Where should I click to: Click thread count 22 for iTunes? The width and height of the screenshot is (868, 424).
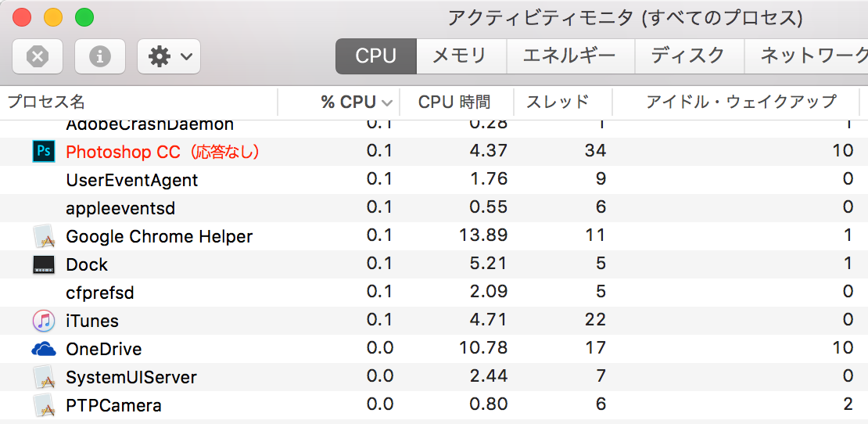(x=595, y=320)
